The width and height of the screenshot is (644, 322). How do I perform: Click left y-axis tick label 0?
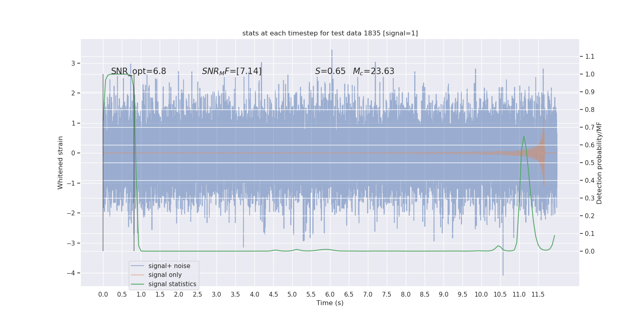[73, 153]
